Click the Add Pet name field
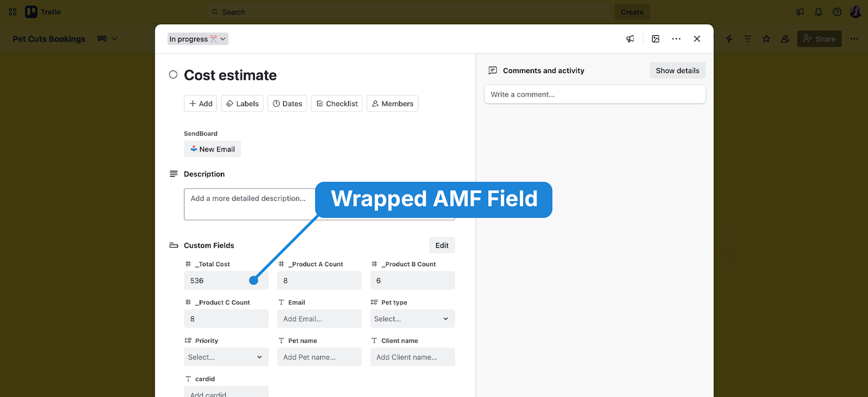The image size is (868, 397). pyautogui.click(x=320, y=357)
